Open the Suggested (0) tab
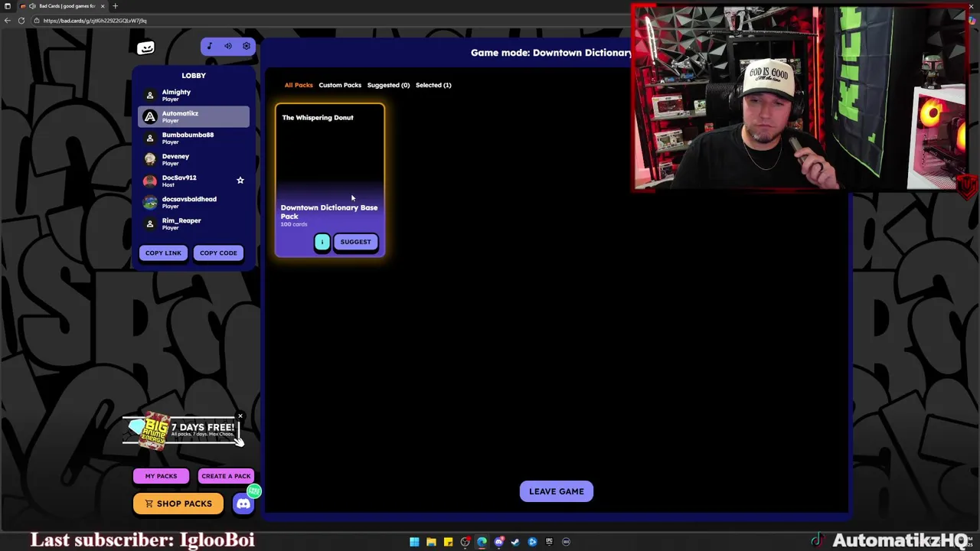Viewport: 980px width, 551px height. (388, 85)
